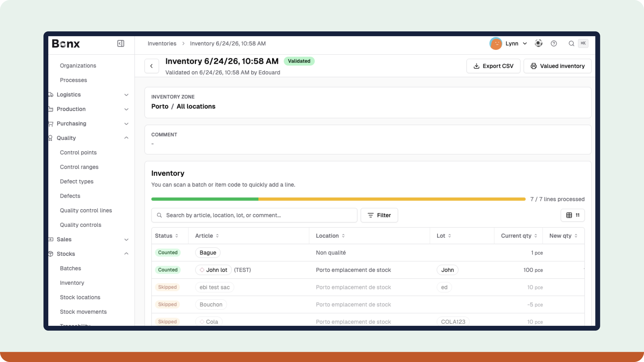The image size is (644, 362).
Task: Open the help question mark icon
Action: pyautogui.click(x=554, y=43)
